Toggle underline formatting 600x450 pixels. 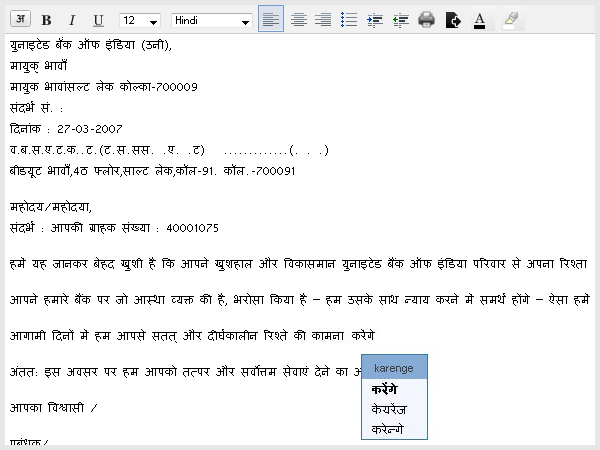[98, 20]
